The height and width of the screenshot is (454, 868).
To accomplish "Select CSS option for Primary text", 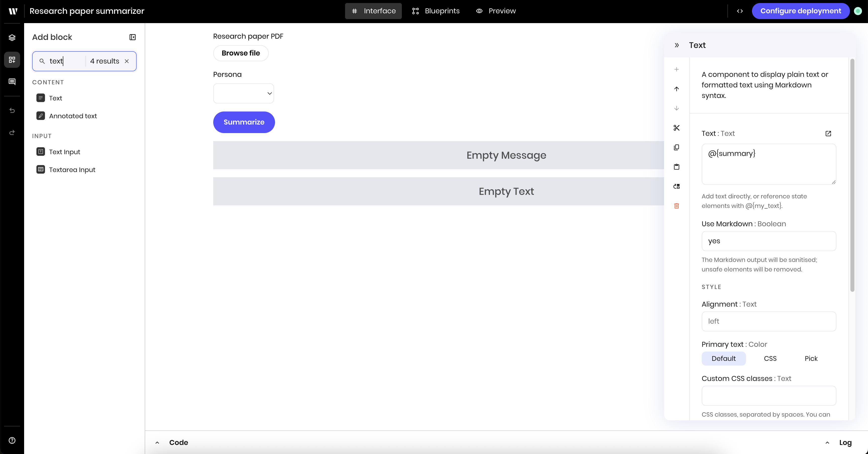I will 770,358.
